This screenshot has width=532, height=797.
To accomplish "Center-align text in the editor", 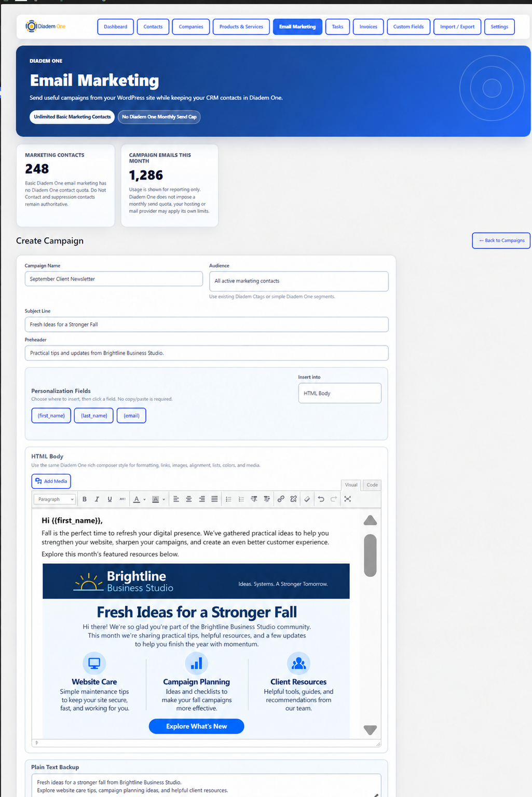I will click(189, 499).
